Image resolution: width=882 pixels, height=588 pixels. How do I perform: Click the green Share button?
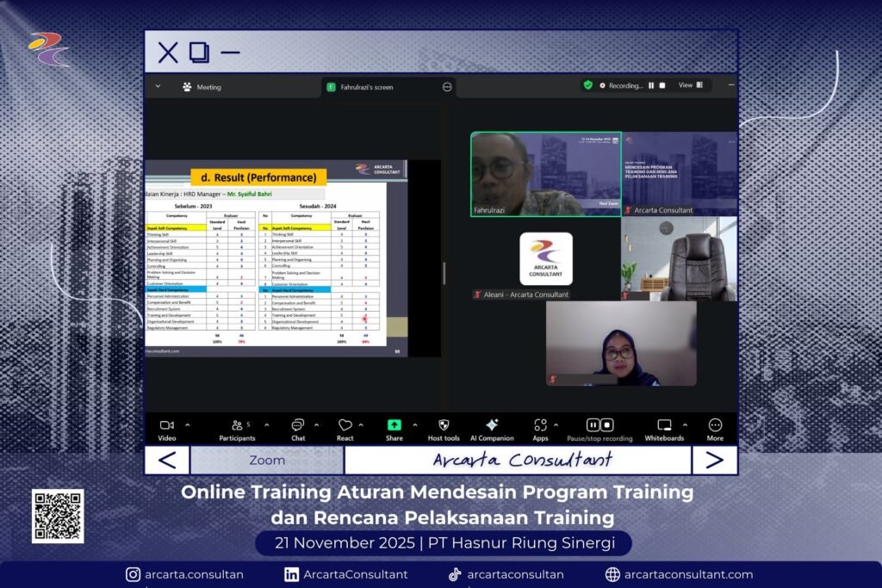(394, 425)
